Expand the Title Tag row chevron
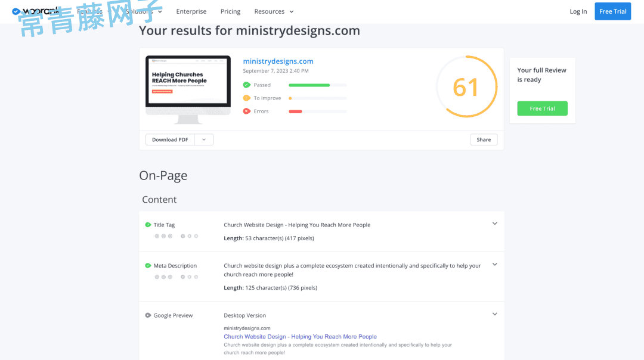644x360 pixels. click(x=494, y=224)
